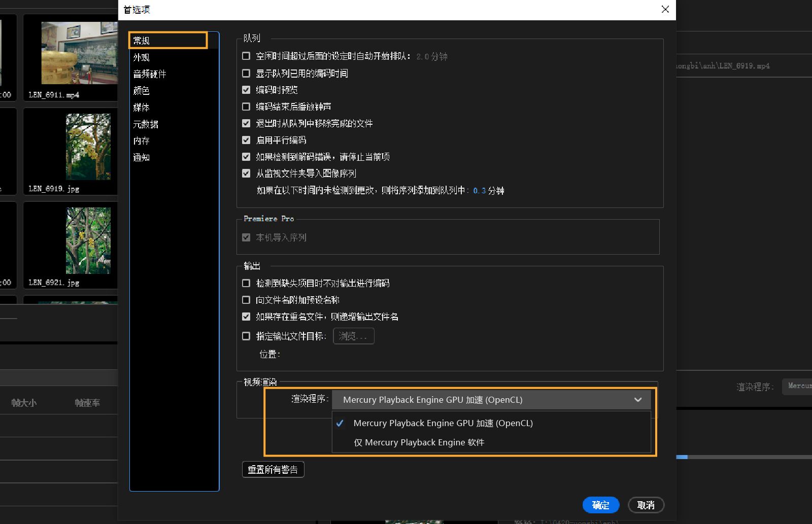Enable 编码结束后播放钟声
The height and width of the screenshot is (524, 812).
coord(246,107)
